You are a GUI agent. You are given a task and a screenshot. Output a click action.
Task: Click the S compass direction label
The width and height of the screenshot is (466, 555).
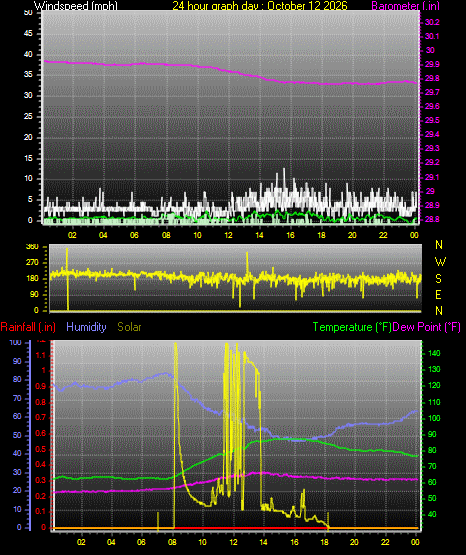[438, 279]
